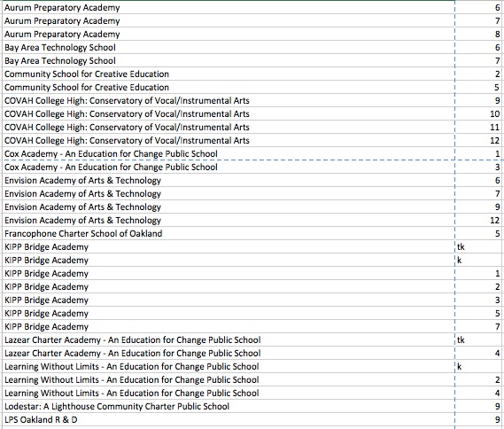Select the LPS Oakland R & D cell

(x=228, y=419)
